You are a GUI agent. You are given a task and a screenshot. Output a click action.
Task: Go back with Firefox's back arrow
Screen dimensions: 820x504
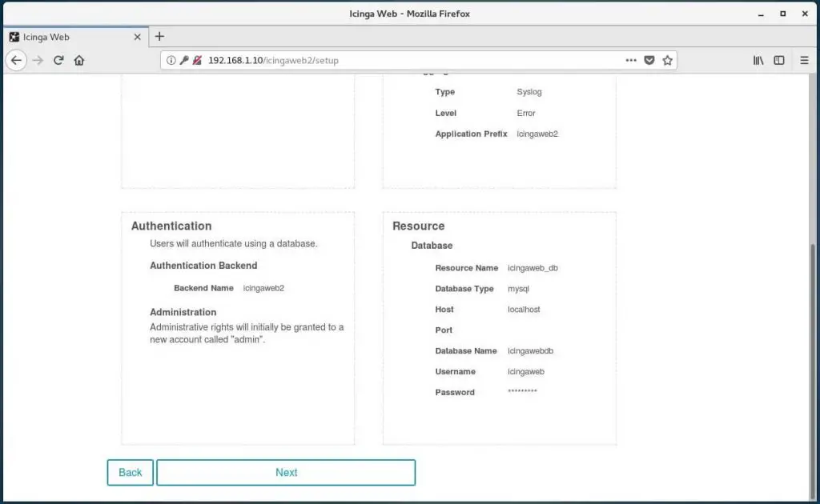pos(16,61)
